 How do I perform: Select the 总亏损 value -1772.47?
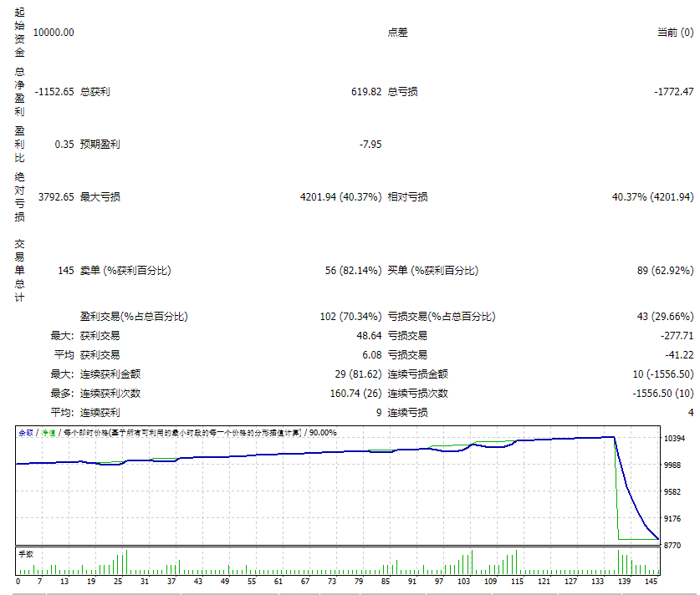[673, 91]
